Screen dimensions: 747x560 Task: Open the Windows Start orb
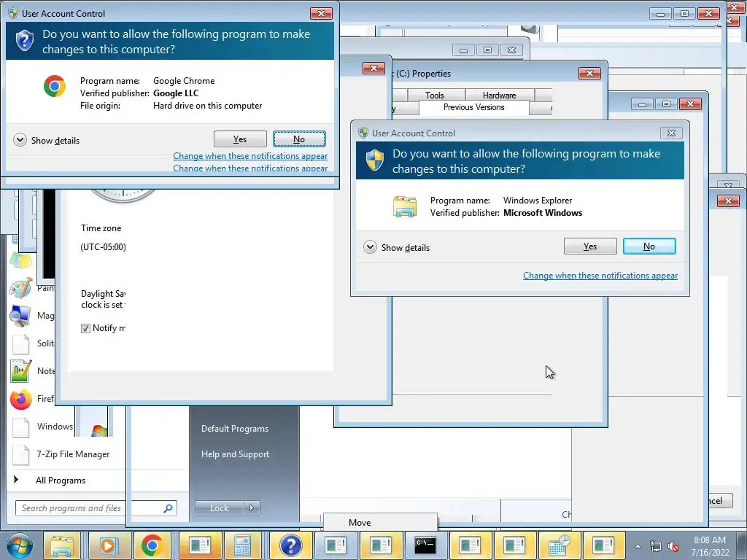pos(20,545)
